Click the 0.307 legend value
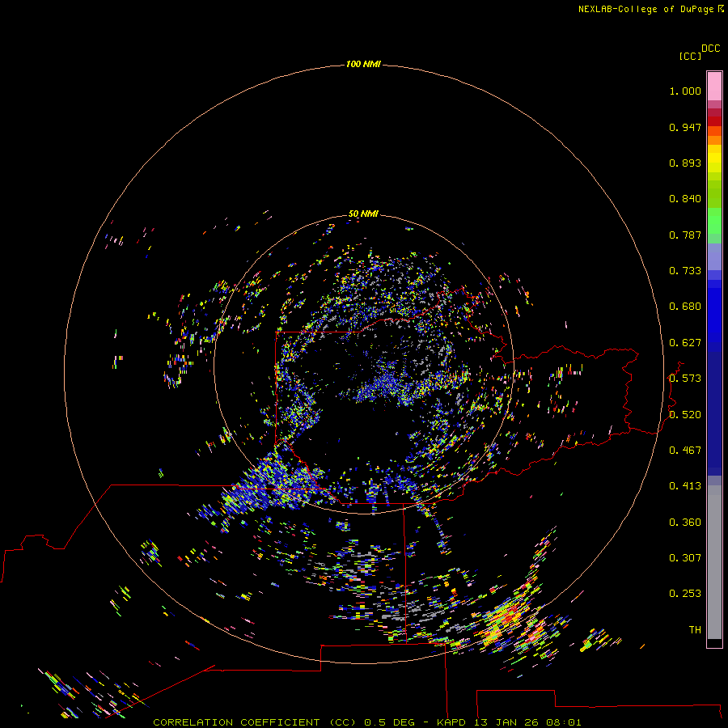728x728 pixels. (x=685, y=558)
